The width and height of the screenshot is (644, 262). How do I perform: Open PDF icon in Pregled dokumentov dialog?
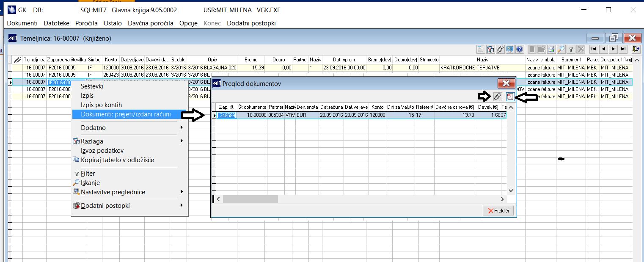tap(510, 97)
